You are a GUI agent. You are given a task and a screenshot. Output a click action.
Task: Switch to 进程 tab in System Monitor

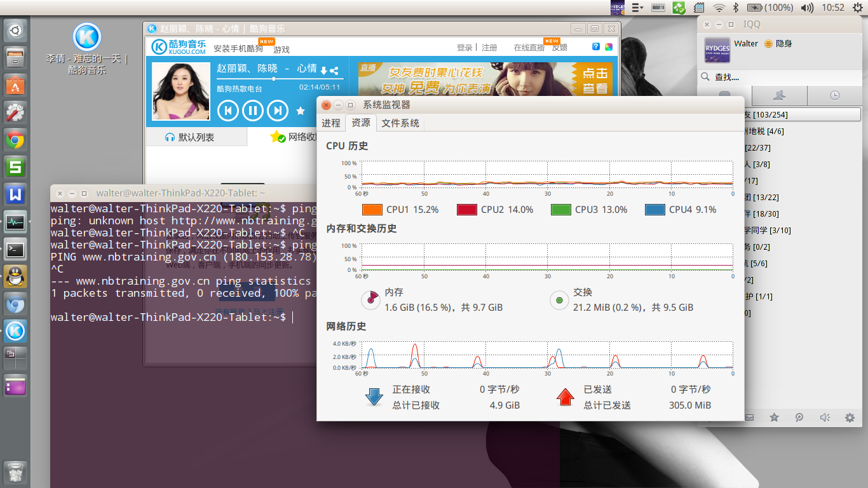click(331, 123)
